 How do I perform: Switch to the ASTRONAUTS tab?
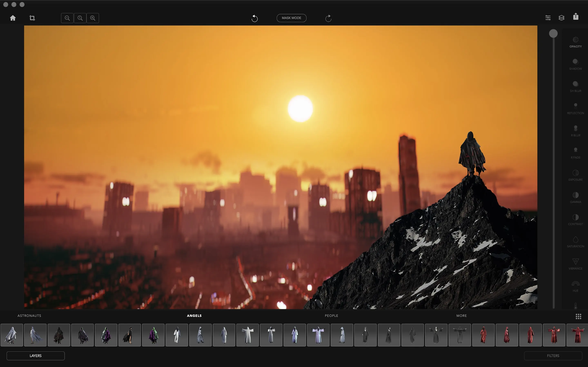click(x=29, y=316)
